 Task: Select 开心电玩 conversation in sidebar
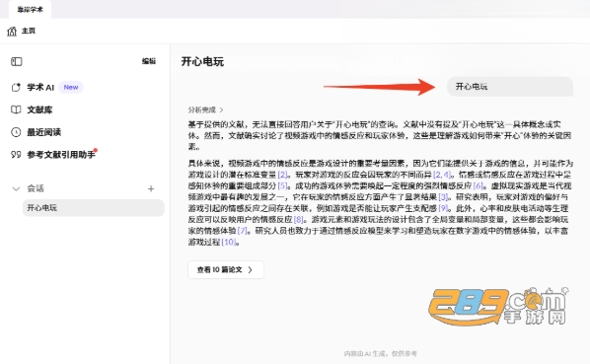[94, 207]
